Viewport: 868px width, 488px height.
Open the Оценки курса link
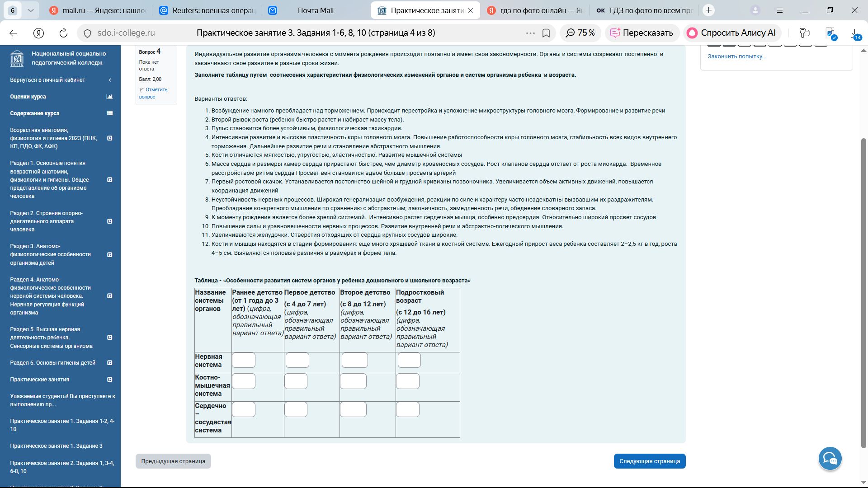(x=28, y=97)
